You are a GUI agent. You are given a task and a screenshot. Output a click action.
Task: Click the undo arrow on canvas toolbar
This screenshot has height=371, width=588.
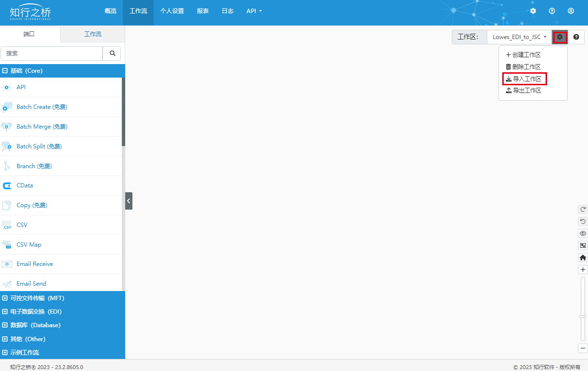583,221
